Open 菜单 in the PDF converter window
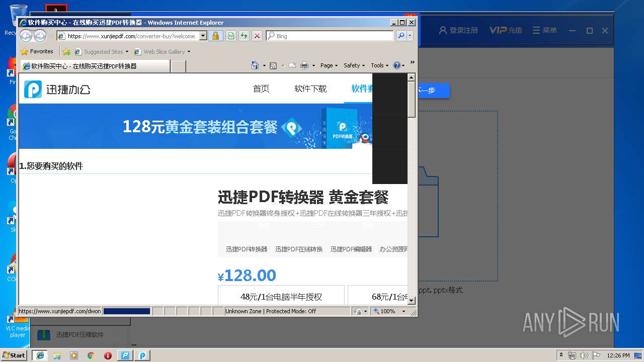 (545, 30)
